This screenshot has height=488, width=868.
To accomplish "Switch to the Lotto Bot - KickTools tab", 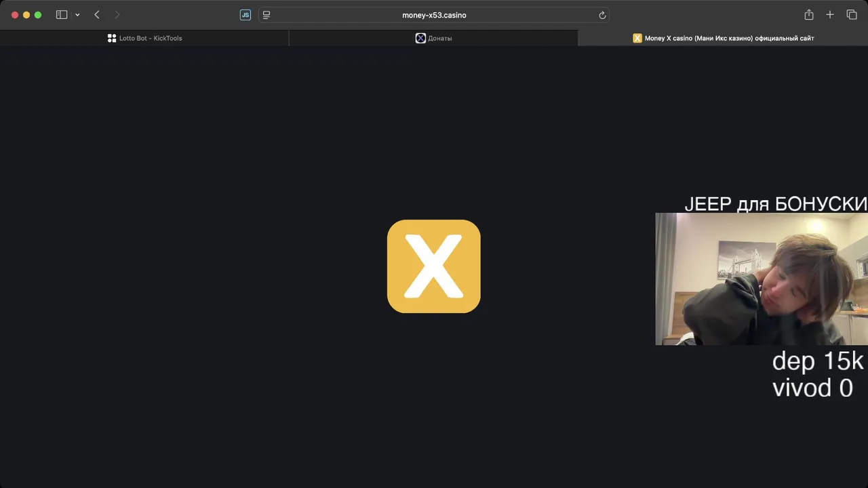I will 144,38.
